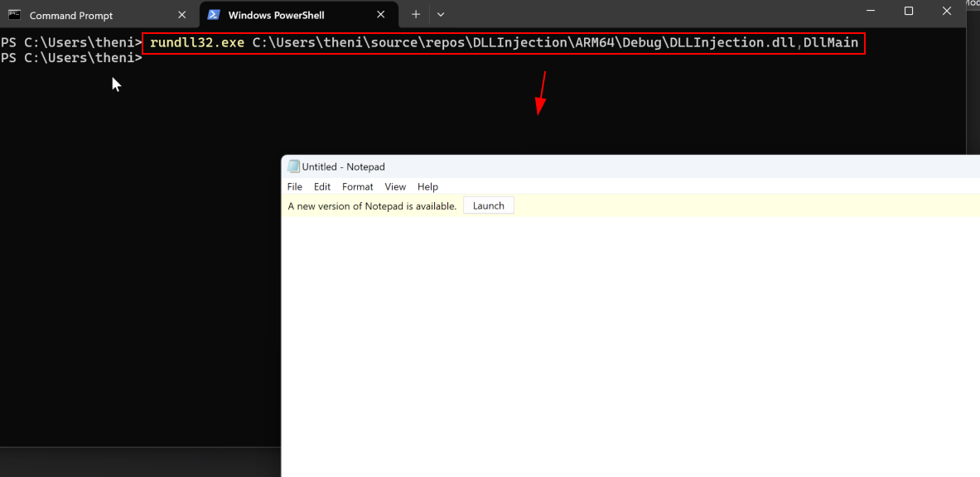Open Notepad's View menu
The width and height of the screenshot is (980, 477).
click(395, 186)
